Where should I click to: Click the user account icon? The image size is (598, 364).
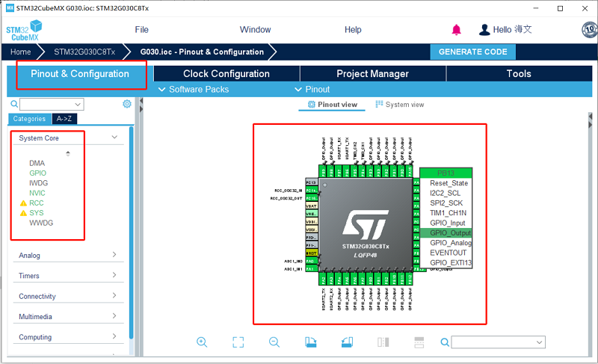(x=484, y=30)
